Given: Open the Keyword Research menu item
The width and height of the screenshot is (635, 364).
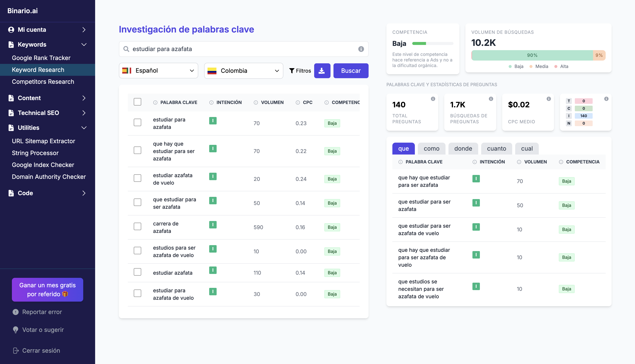Looking at the screenshot, I should (x=38, y=69).
